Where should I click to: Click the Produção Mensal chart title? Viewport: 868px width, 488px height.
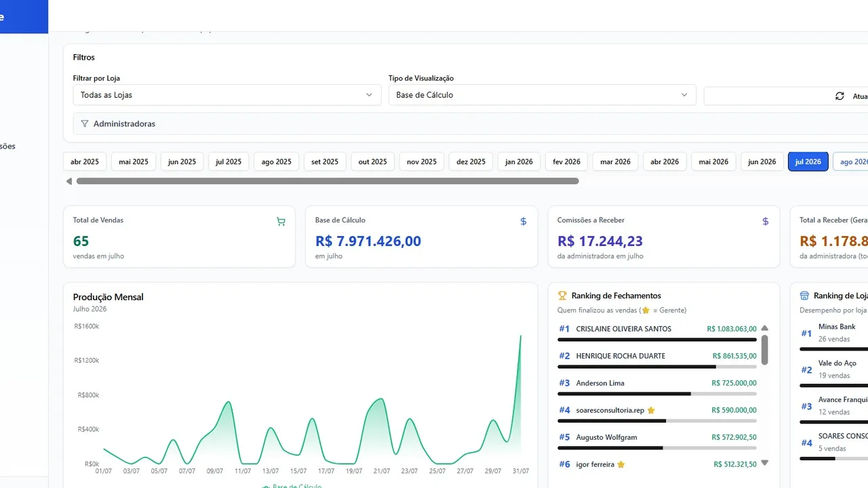(x=108, y=297)
